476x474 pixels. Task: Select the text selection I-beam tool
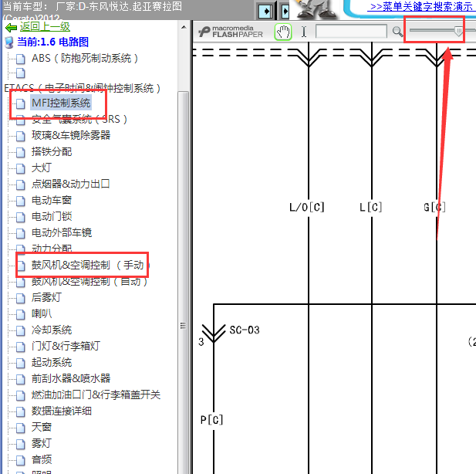coord(304,32)
